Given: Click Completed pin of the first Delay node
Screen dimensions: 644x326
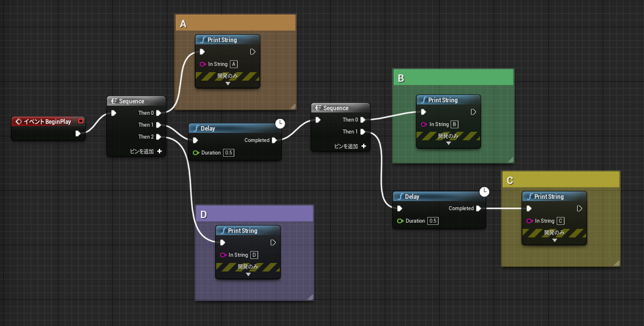Looking at the screenshot, I should (x=275, y=140).
